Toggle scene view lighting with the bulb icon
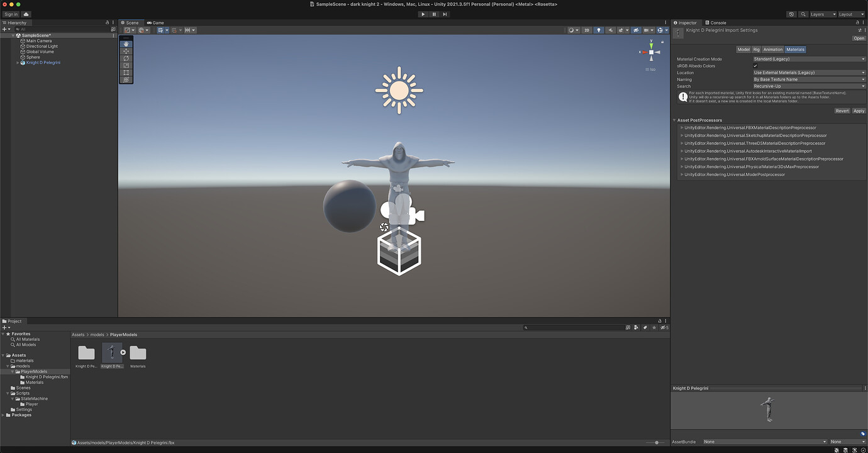Screen dimensions: 868x453 click(599, 30)
